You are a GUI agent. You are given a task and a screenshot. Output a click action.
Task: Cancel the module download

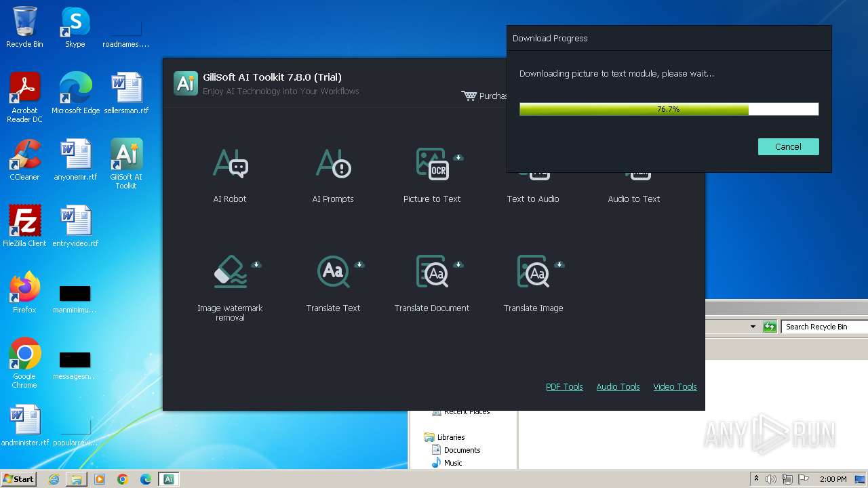[x=788, y=146]
